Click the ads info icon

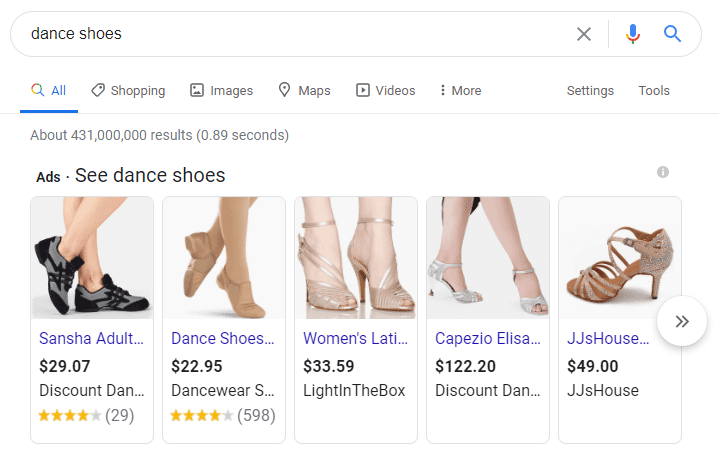point(663,172)
